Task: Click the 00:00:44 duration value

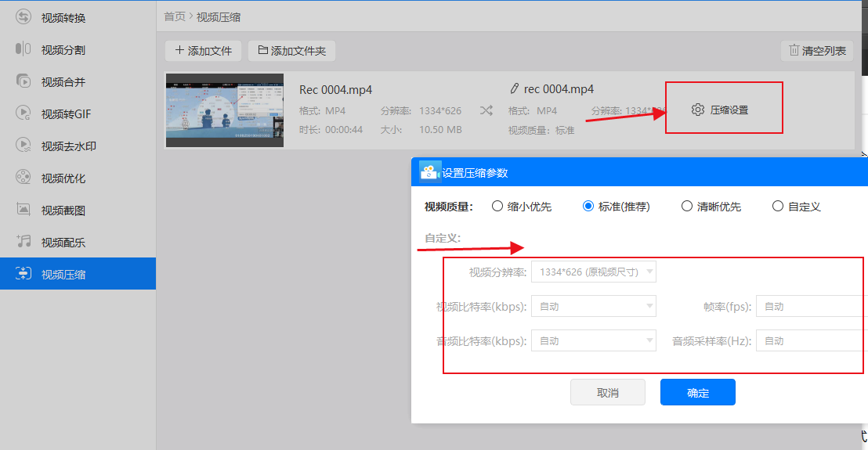Action: point(344,129)
